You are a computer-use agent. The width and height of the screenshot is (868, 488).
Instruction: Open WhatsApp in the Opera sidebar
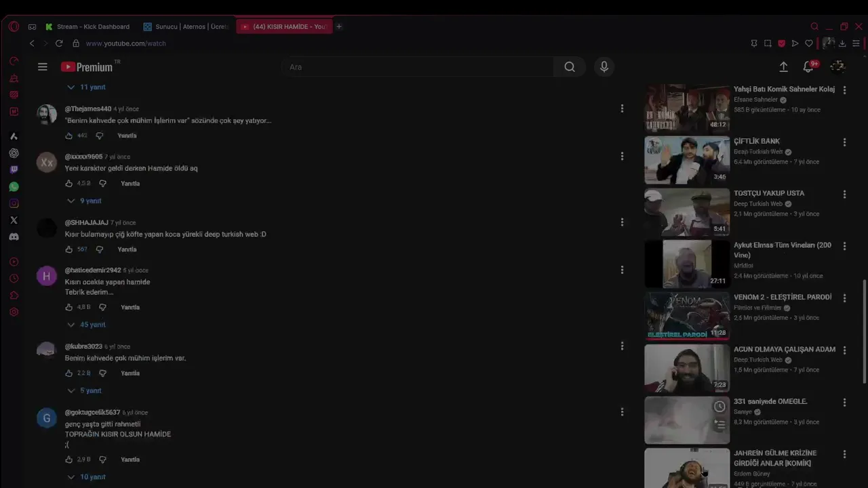(x=14, y=186)
